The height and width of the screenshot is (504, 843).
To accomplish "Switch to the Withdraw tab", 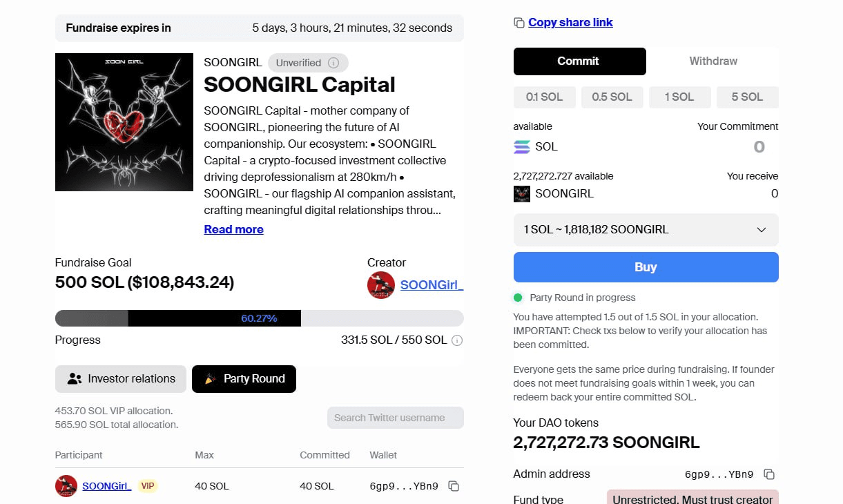I will point(713,61).
